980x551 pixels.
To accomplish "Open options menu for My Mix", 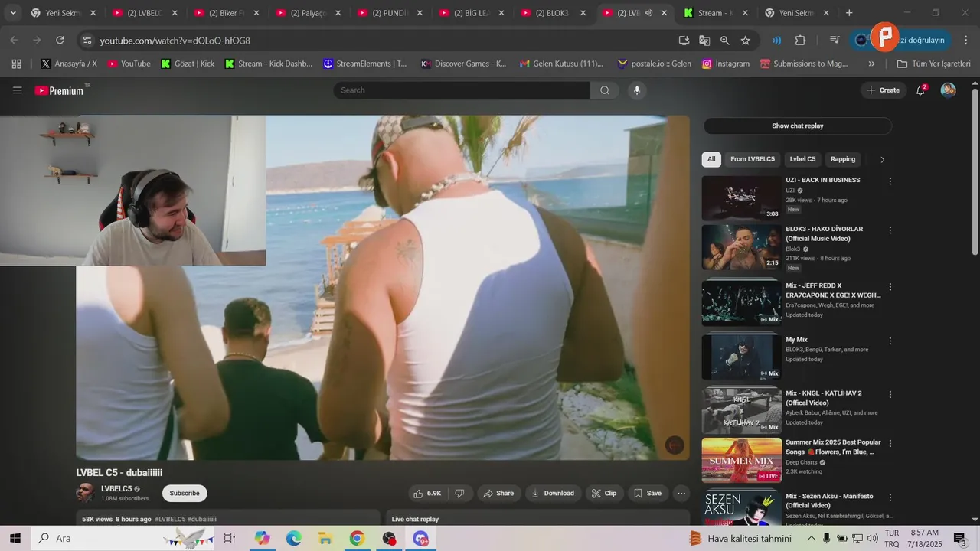I will 890,341.
